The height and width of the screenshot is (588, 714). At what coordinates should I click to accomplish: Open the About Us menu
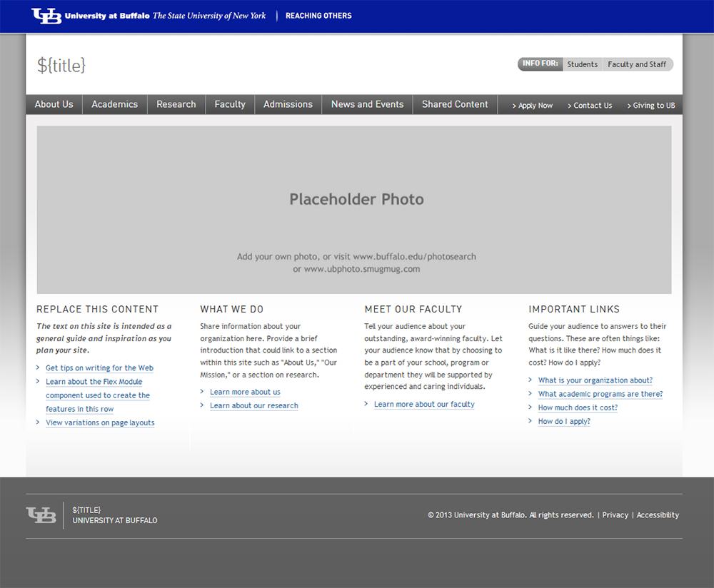54,104
